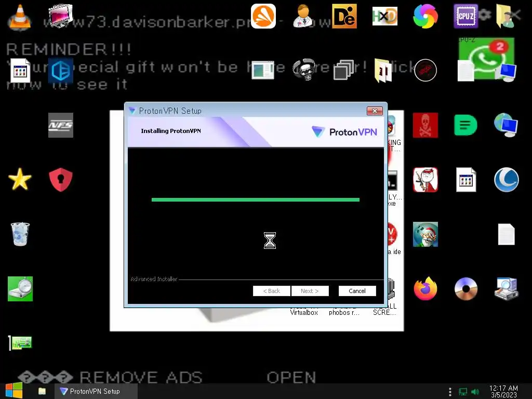Close the ProtonVPN Setup dialog

(x=375, y=111)
